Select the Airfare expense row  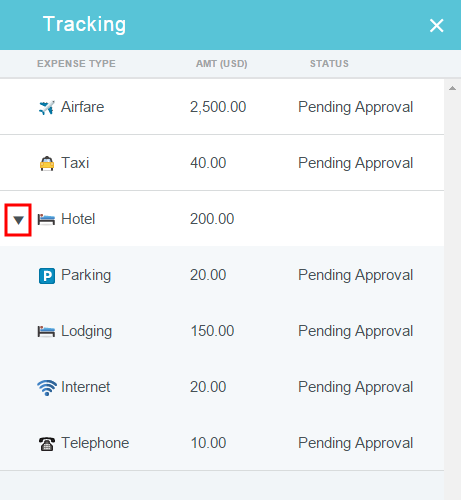click(x=222, y=107)
